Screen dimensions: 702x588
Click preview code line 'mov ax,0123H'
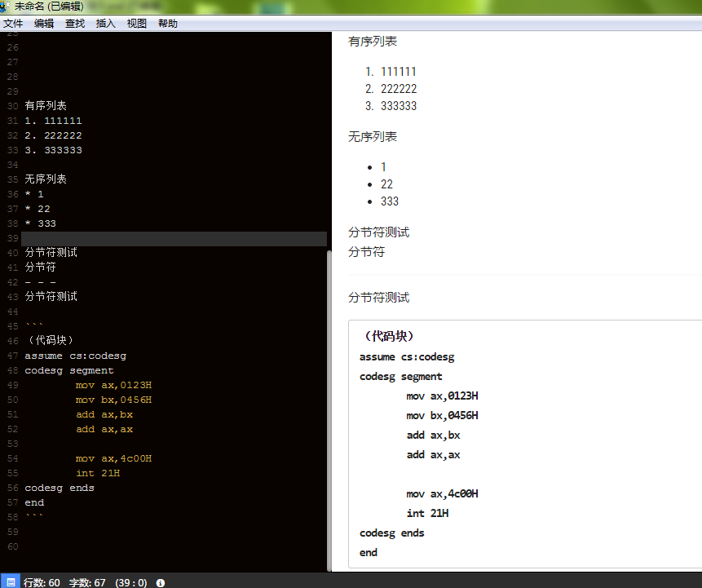443,396
